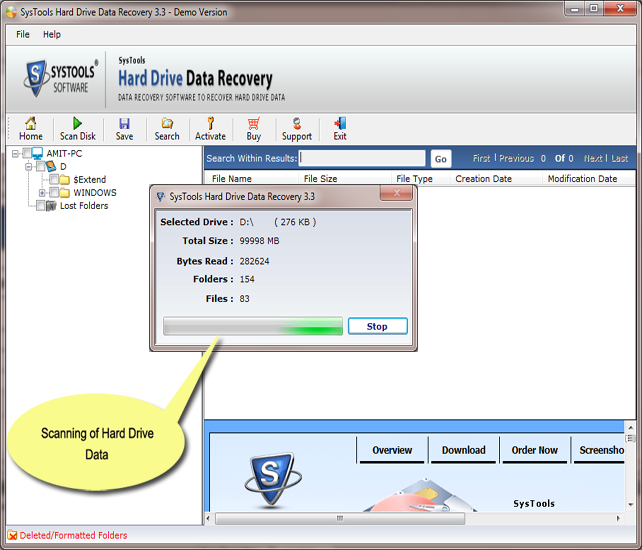Go to Last result link
642x550 pixels.
pyautogui.click(x=619, y=158)
